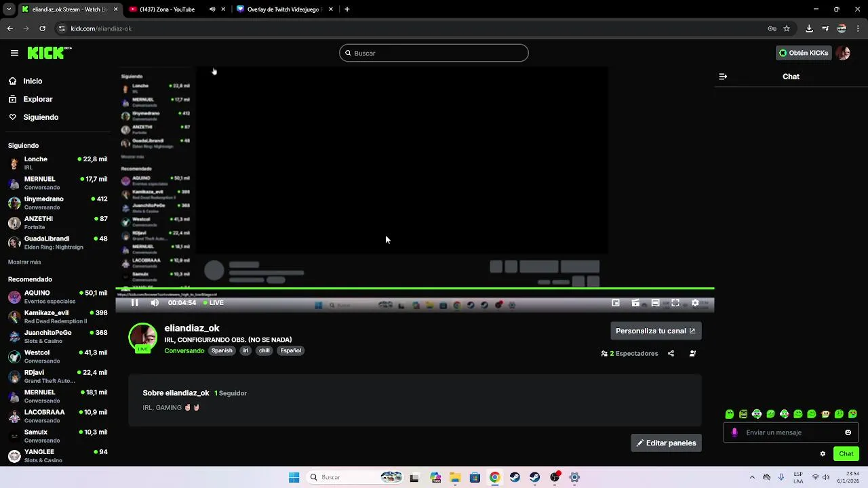This screenshot has width=868, height=488.
Task: Open Chrome from the taskbar
Action: 495,477
